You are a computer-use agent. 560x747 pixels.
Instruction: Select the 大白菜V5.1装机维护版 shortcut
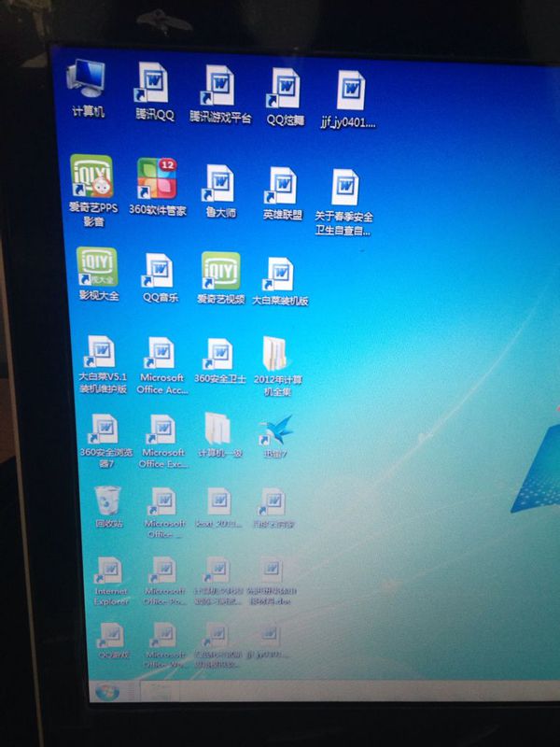[x=102, y=364]
